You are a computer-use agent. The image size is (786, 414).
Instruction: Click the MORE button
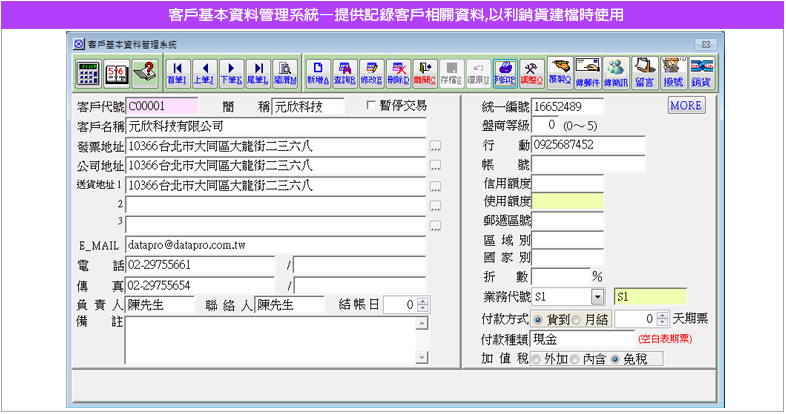coord(686,105)
